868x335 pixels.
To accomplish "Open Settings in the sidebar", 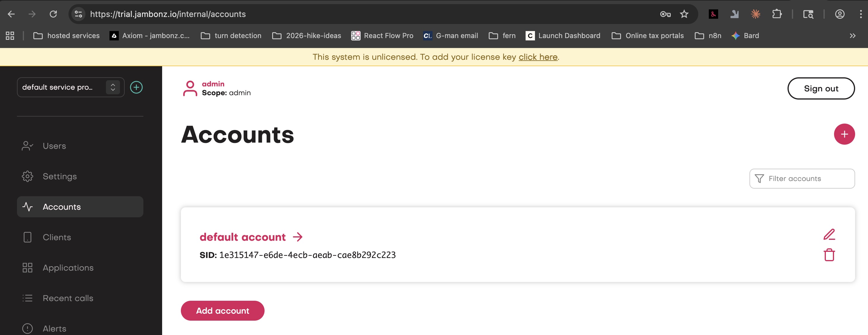I will coord(60,176).
